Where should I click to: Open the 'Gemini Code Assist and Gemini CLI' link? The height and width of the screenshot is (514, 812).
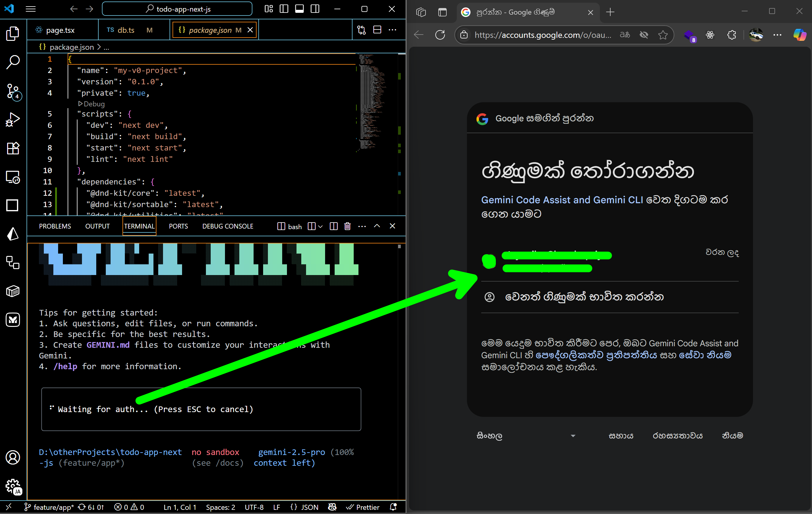click(562, 200)
